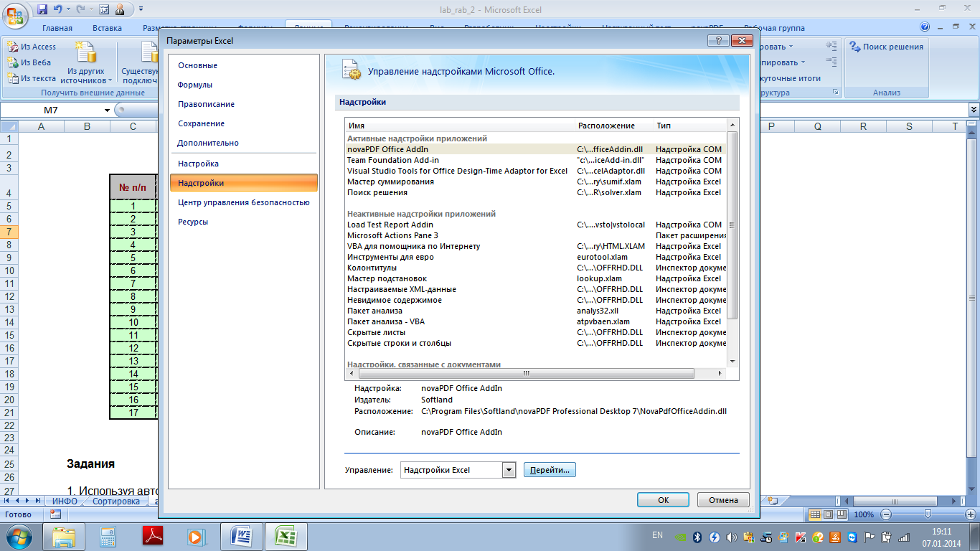Viewport: 980px width, 551px height.
Task: Switch to ИНФО sheet tab
Action: pyautogui.click(x=65, y=501)
